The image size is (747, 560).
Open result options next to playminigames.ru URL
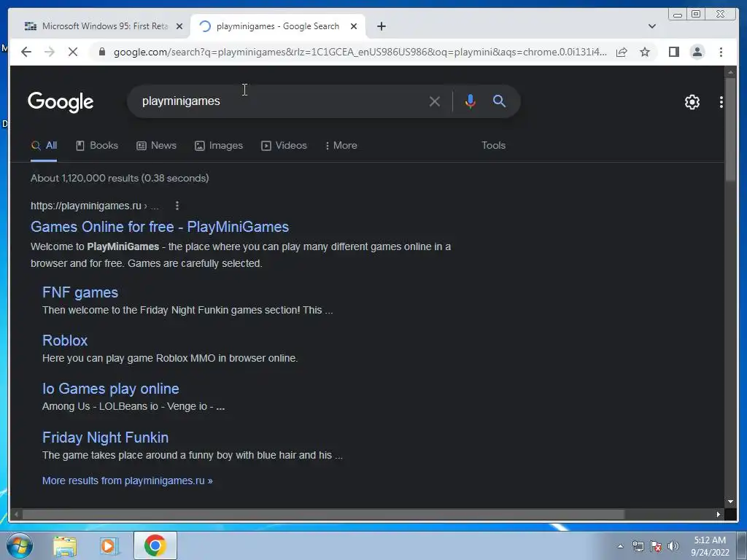click(x=177, y=206)
